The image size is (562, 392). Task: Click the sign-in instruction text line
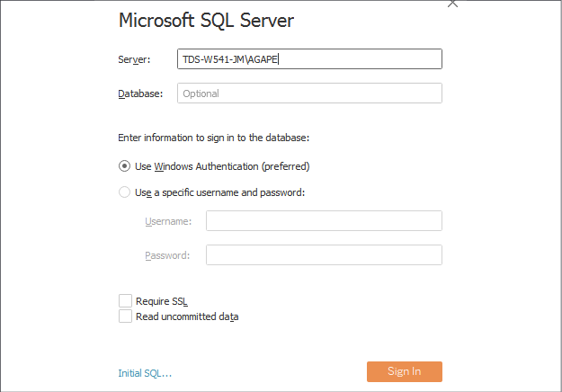pyautogui.click(x=214, y=138)
